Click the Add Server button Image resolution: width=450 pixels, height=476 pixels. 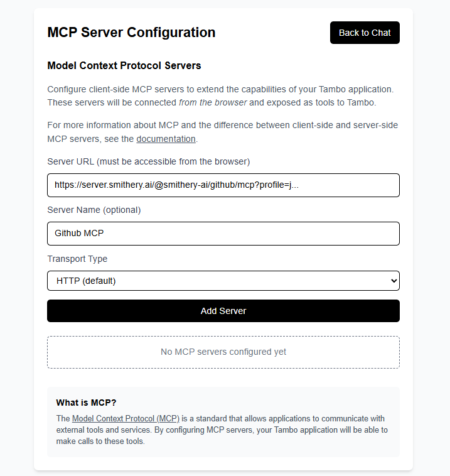[223, 311]
